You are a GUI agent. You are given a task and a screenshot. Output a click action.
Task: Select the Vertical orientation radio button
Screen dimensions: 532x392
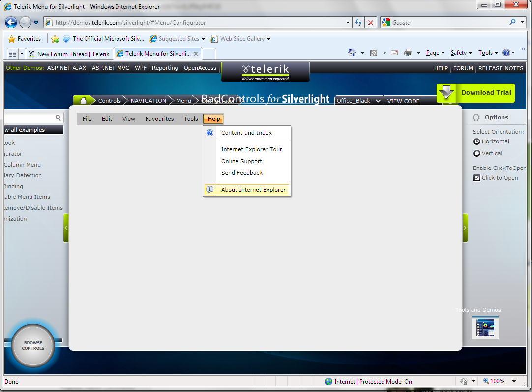pos(477,153)
